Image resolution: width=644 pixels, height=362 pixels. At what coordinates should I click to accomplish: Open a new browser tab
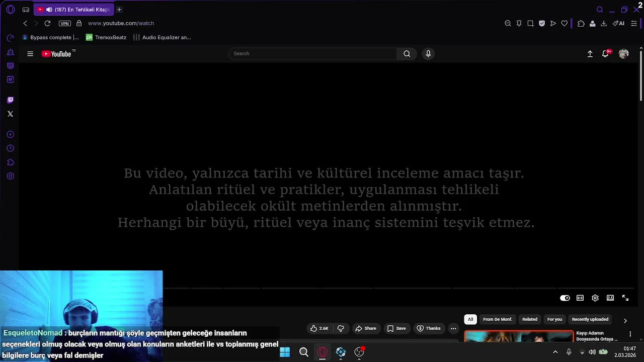(x=119, y=10)
